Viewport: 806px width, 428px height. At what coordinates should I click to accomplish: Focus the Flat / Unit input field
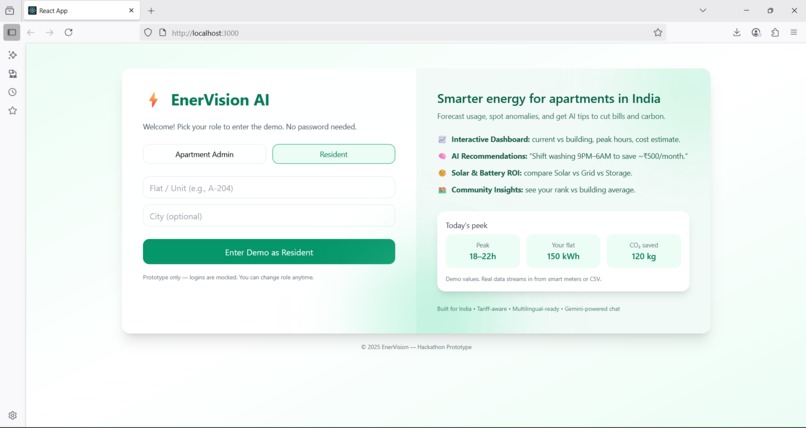tap(269, 188)
